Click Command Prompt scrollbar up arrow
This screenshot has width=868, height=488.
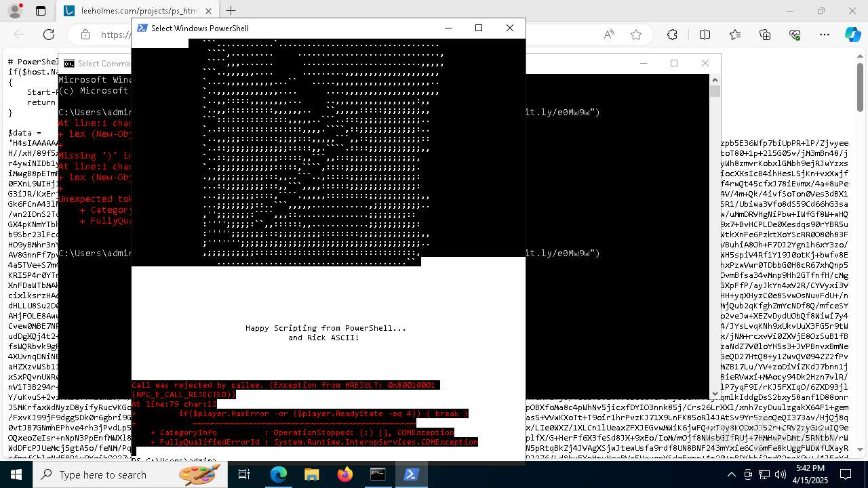click(x=715, y=79)
